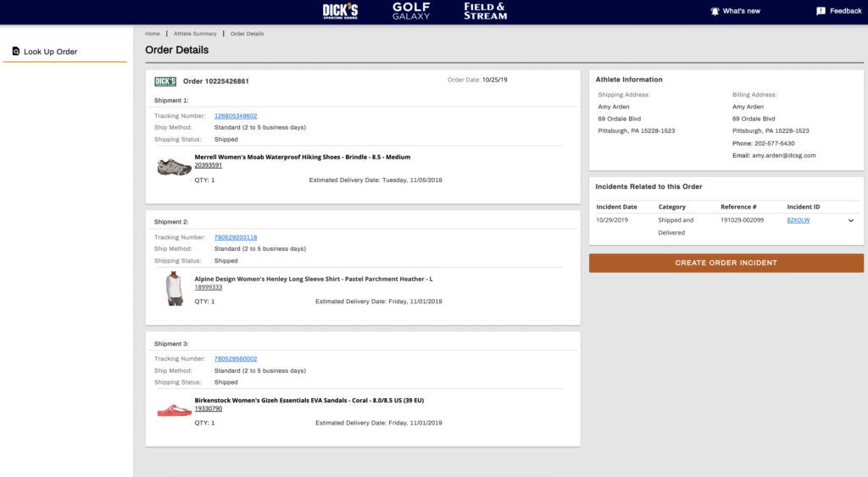Screen dimensions: 868x477
Task: Click the Birkenstock Gizeh sandals product title
Action: [x=309, y=400]
